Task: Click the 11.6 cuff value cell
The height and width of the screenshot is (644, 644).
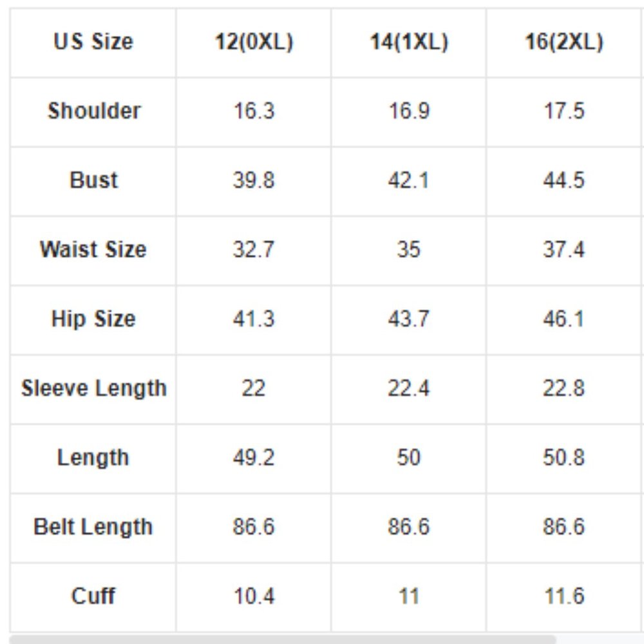Action: click(x=563, y=596)
